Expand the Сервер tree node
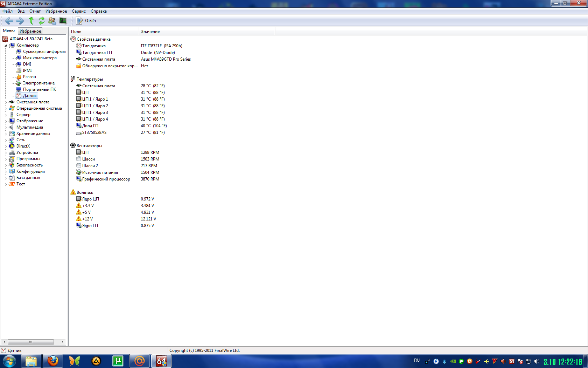 (x=6, y=115)
